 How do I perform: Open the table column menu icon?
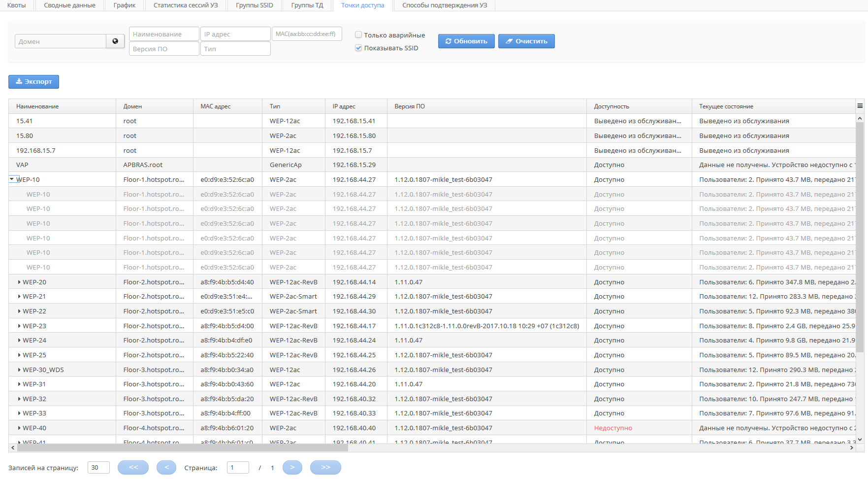point(860,106)
